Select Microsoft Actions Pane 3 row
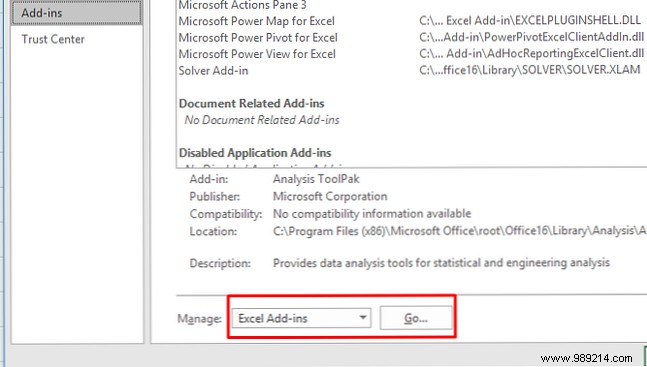The width and height of the screenshot is (647, 367). pyautogui.click(x=242, y=5)
